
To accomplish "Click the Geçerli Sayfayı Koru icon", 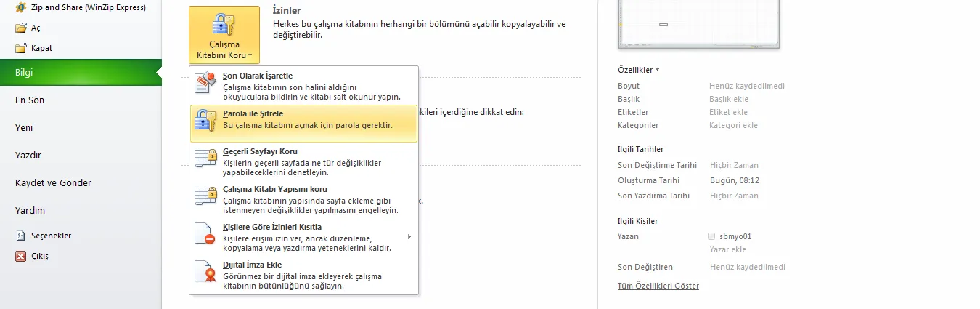I will (x=206, y=159).
